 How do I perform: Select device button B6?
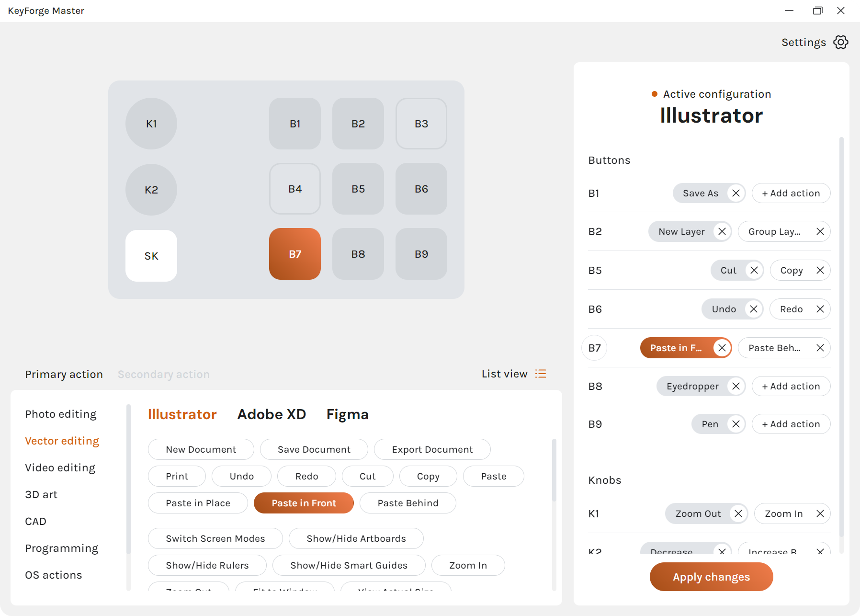[421, 189]
